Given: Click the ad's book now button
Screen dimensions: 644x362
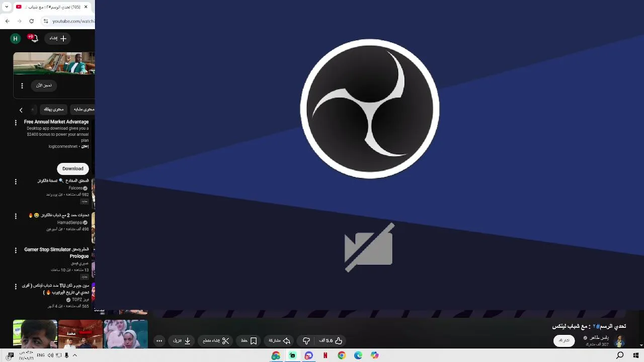Looking at the screenshot, I should (x=44, y=85).
